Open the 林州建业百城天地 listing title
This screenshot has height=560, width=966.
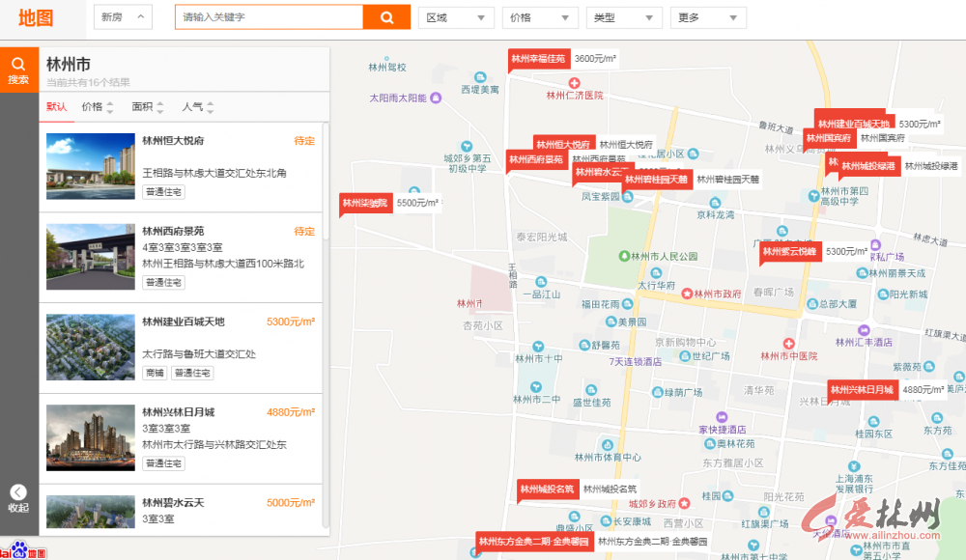tap(184, 322)
